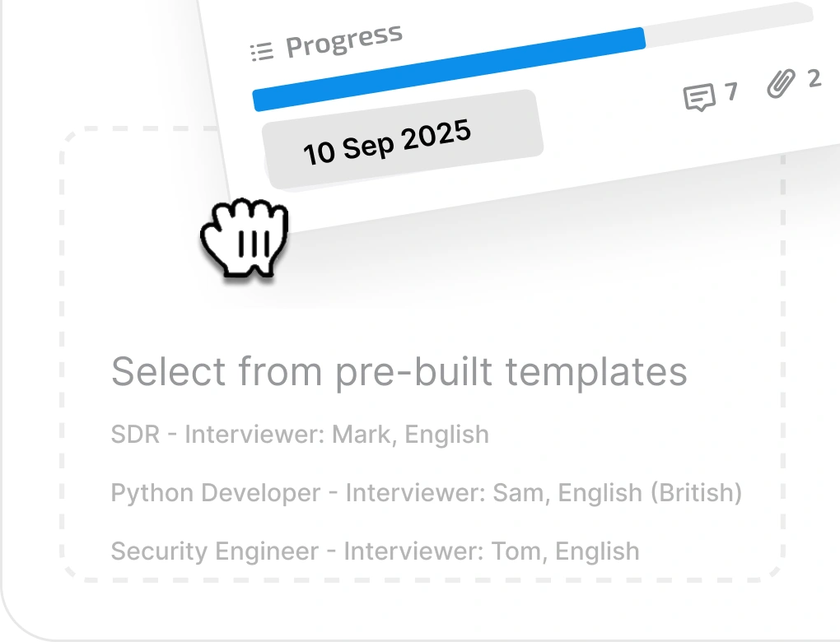Pick the Security Engineer template option

coord(375,551)
